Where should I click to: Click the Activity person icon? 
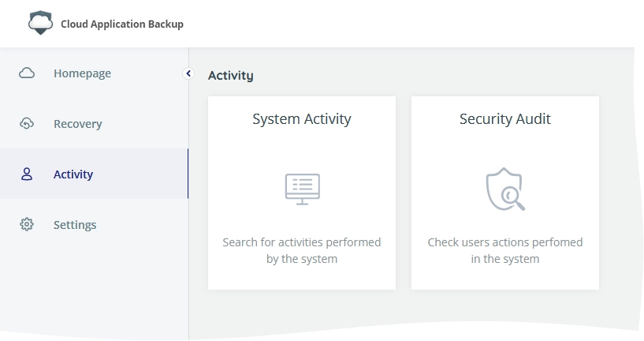click(27, 174)
